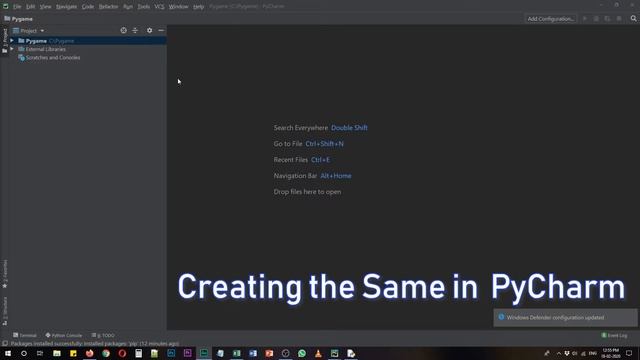Image resolution: width=640 pixels, height=360 pixels.
Task: Click the tool windows icon in status bar
Action: 4,343
